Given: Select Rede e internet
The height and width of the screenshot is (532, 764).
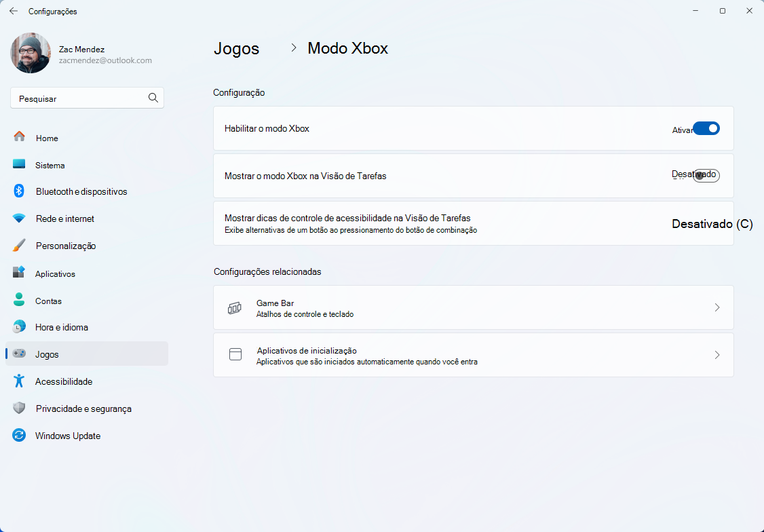Looking at the screenshot, I should point(87,218).
